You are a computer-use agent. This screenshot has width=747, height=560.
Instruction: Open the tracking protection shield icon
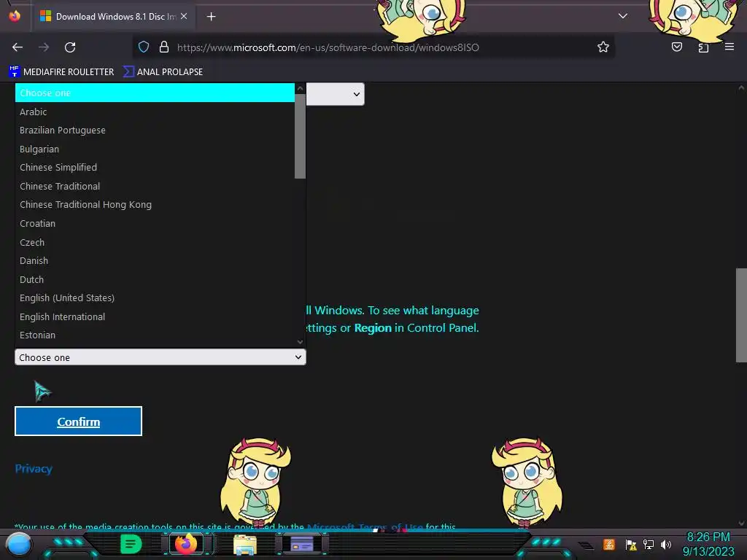[x=144, y=47]
